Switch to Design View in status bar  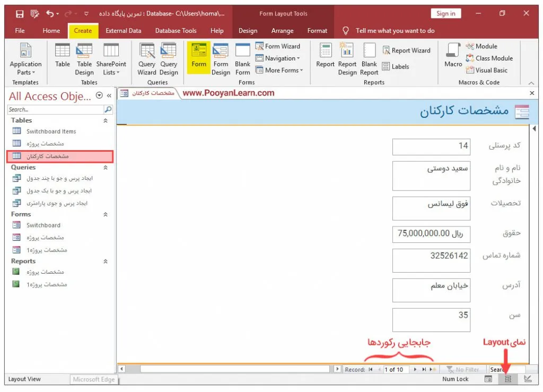pos(527,379)
